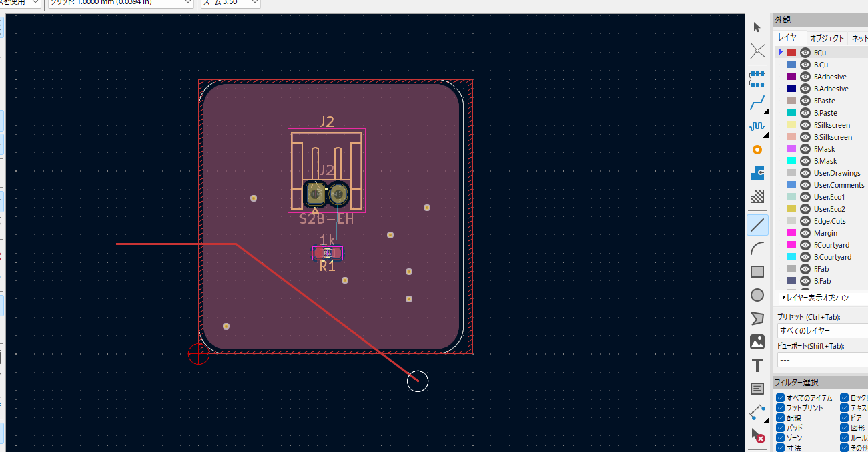Toggle visibility of User.Drawings layer
Screen dimensions: 868x452
pos(805,173)
